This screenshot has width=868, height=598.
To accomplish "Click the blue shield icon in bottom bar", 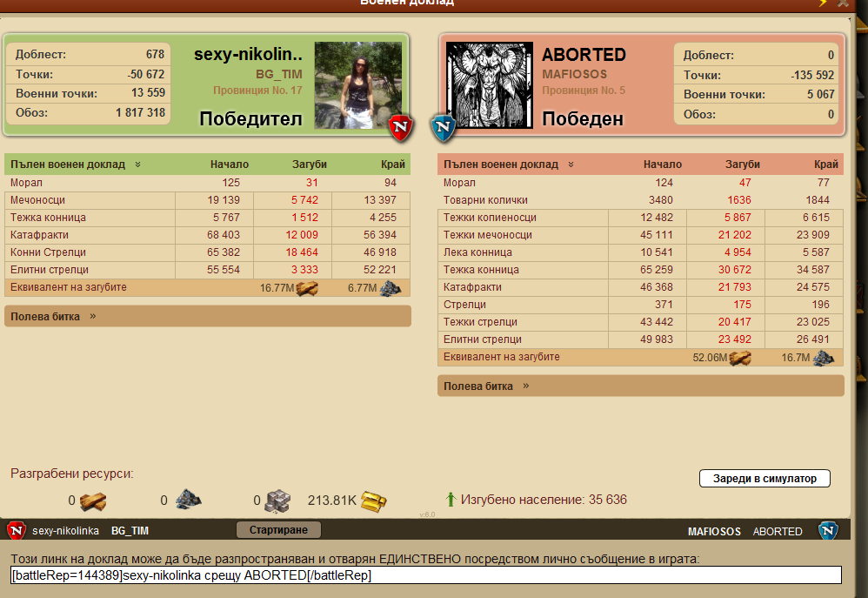I will (x=827, y=530).
